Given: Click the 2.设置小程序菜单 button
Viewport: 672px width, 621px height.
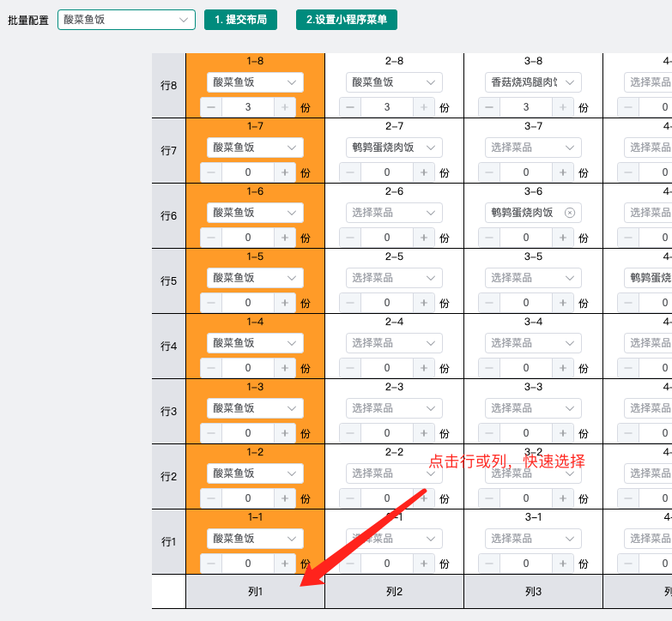Looking at the screenshot, I should (x=346, y=20).
